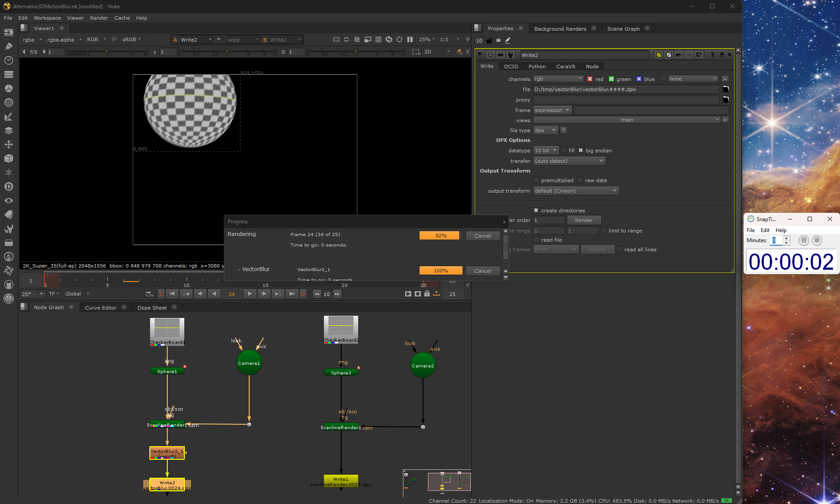Screen dimensions: 840x504
Task: Disable the red channel checkbox
Action: (x=590, y=79)
